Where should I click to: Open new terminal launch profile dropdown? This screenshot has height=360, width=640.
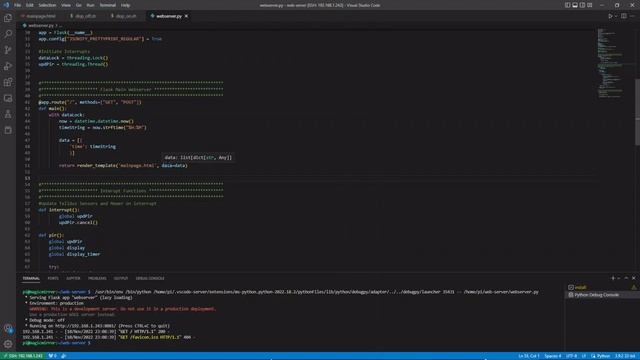pyautogui.click(x=618, y=278)
